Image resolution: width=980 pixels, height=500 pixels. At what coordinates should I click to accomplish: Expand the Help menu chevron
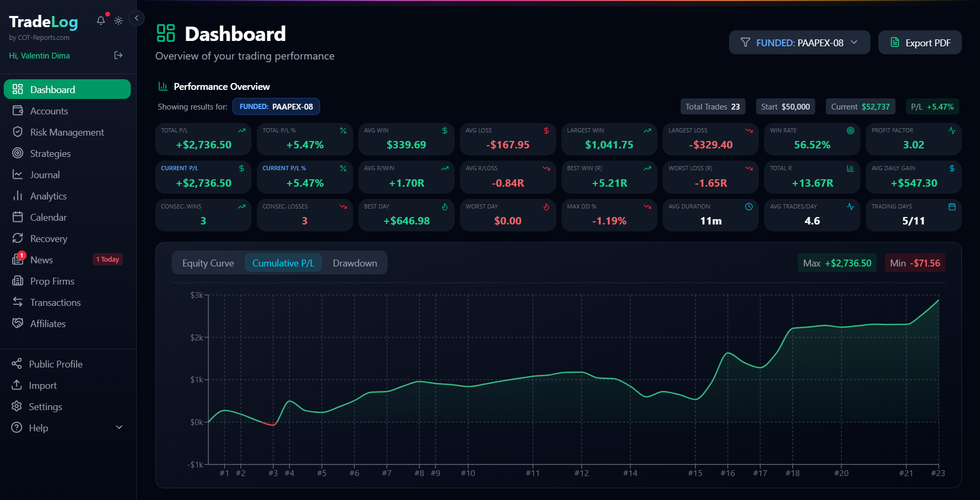click(119, 428)
